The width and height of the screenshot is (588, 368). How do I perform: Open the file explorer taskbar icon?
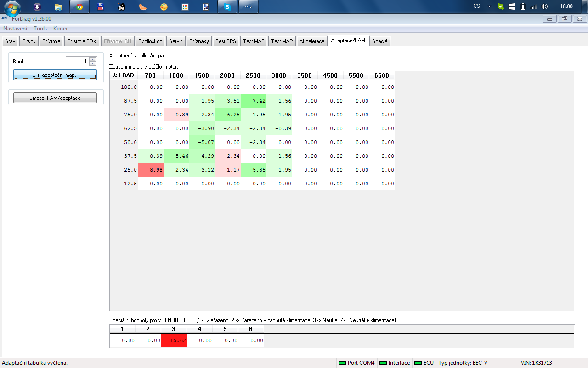click(58, 7)
